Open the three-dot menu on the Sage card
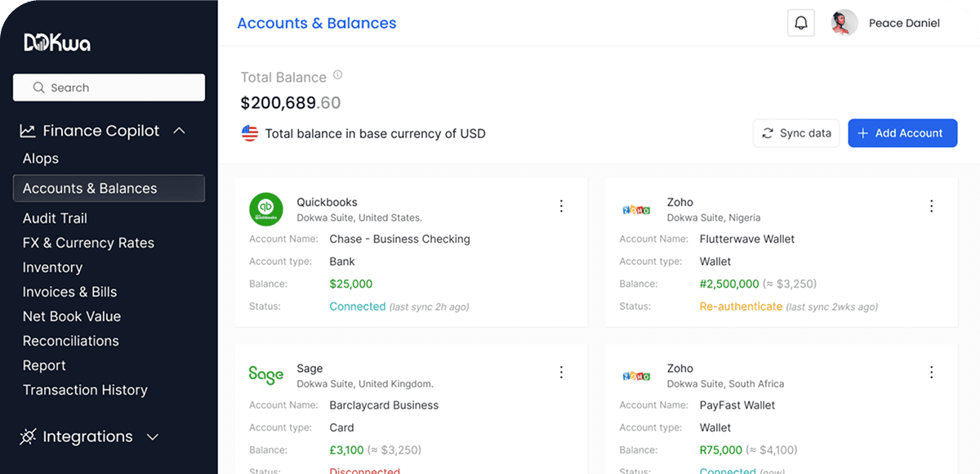 click(x=561, y=372)
